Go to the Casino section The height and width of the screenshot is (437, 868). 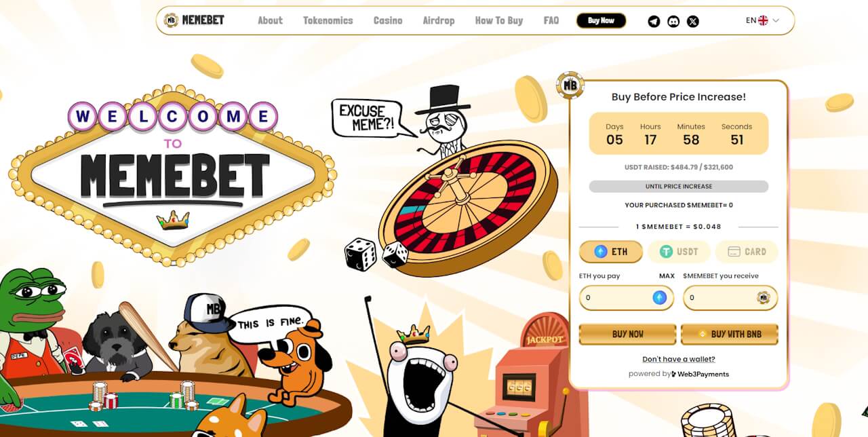(388, 20)
